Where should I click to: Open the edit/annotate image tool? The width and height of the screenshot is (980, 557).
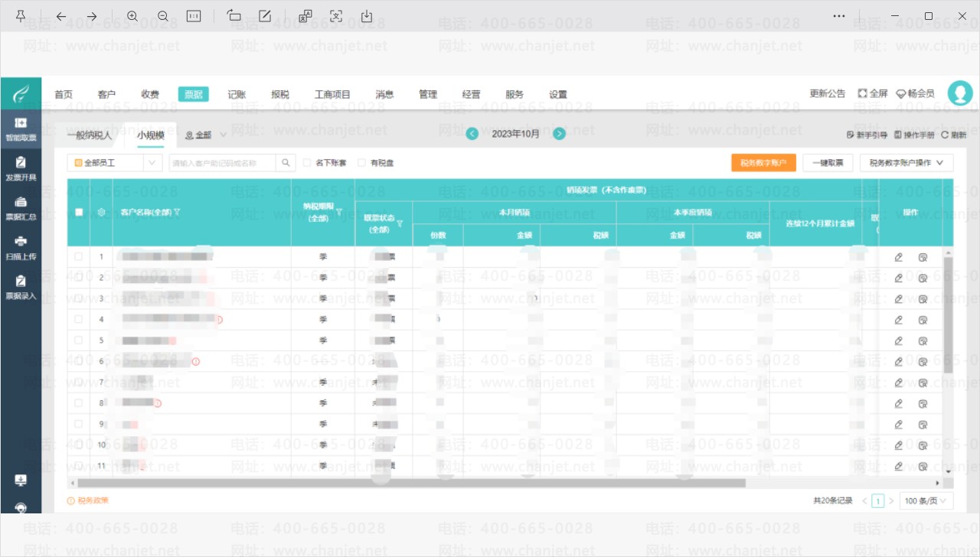point(265,16)
